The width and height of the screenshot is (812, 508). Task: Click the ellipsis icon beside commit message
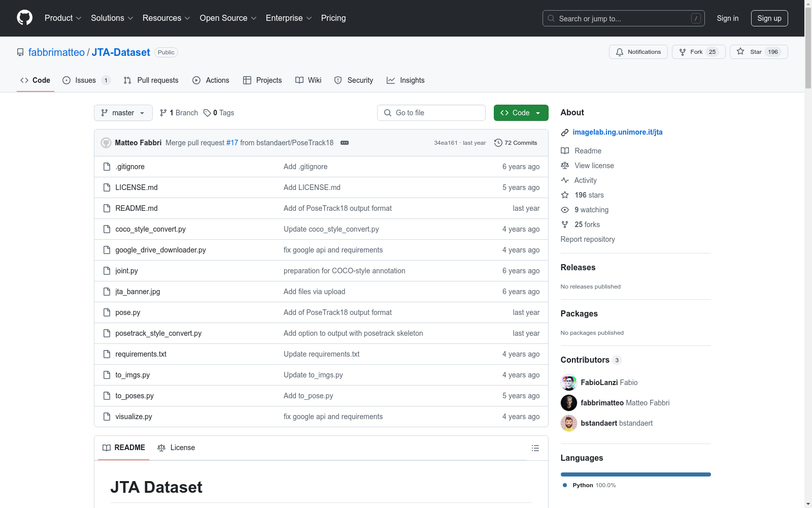pos(345,143)
